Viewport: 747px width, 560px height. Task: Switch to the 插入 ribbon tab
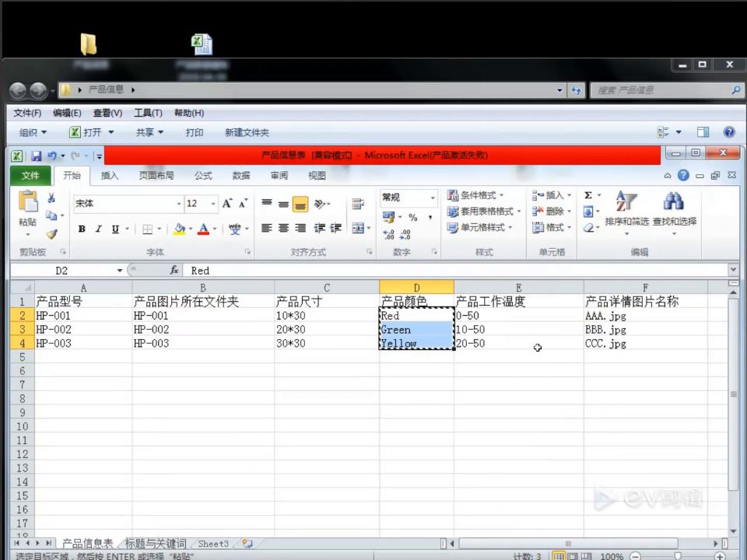[x=110, y=176]
